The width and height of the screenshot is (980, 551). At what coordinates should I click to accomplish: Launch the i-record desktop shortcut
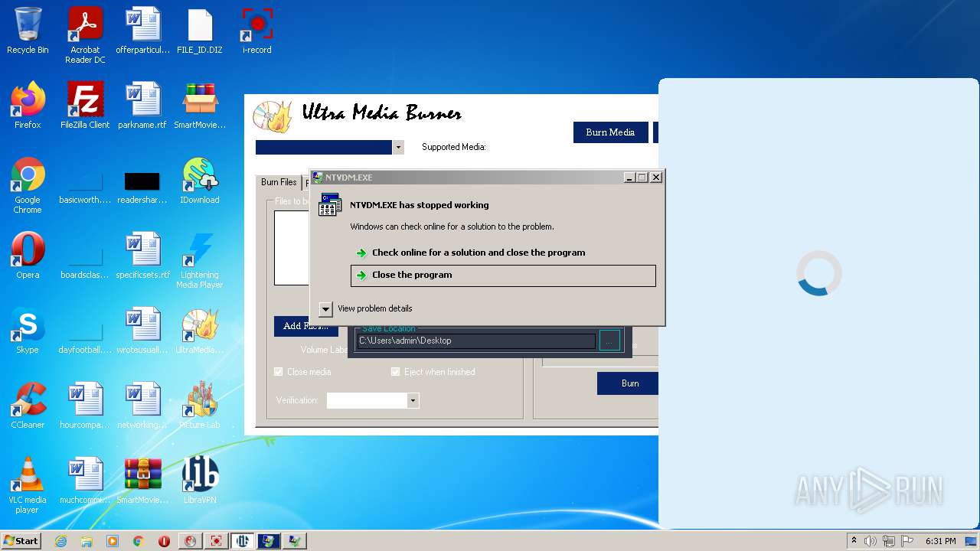click(257, 31)
